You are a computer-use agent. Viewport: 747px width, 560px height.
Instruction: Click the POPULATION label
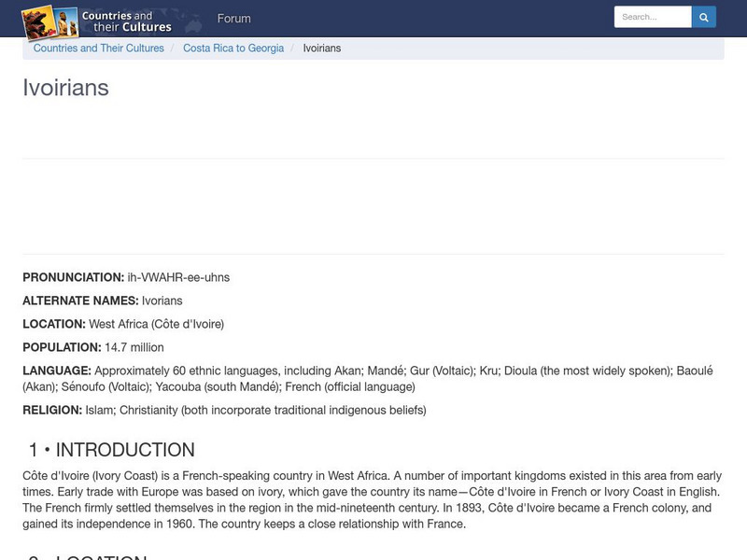click(62, 347)
